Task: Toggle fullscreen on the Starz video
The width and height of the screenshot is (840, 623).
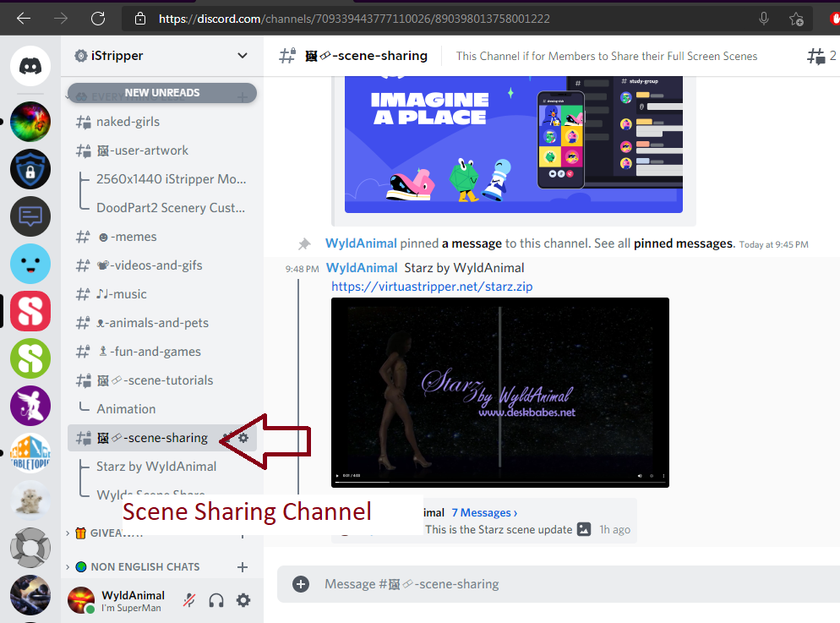Action: point(652,476)
